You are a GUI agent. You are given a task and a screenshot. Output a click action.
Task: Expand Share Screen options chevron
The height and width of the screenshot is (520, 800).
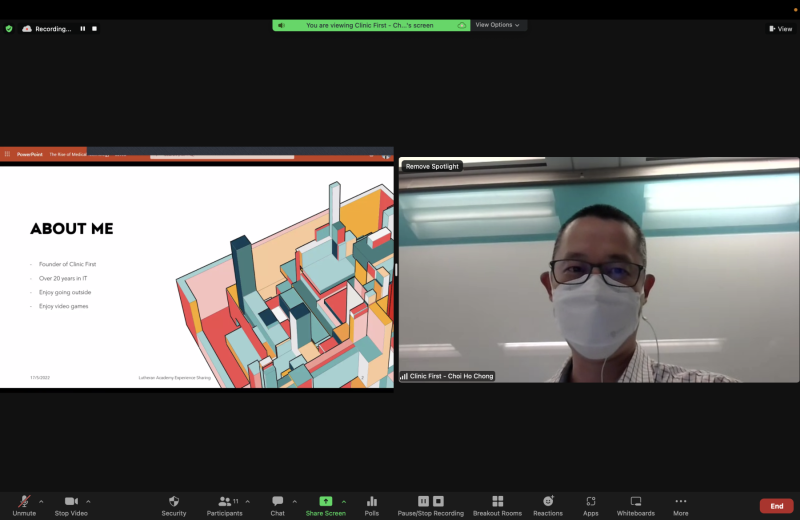(344, 502)
